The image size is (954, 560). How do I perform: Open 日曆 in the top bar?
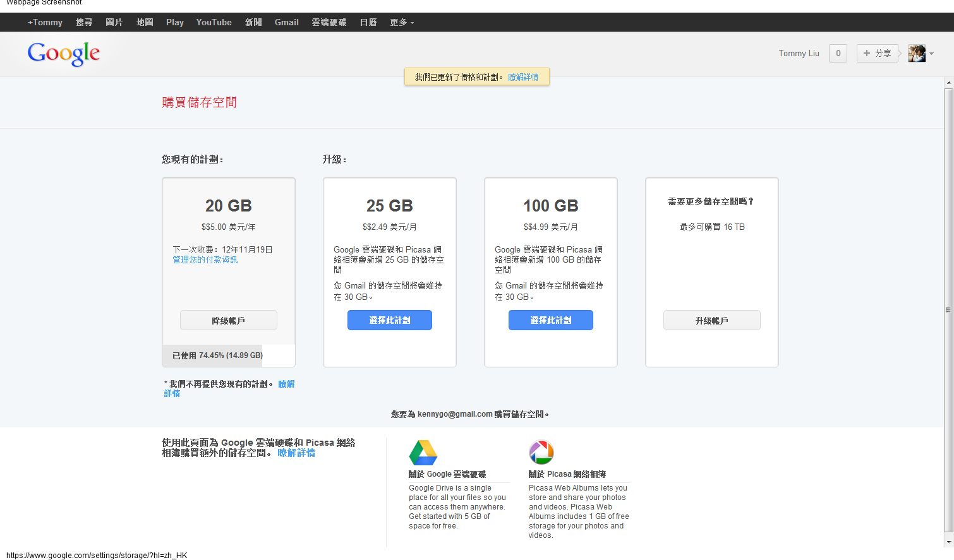(x=368, y=22)
